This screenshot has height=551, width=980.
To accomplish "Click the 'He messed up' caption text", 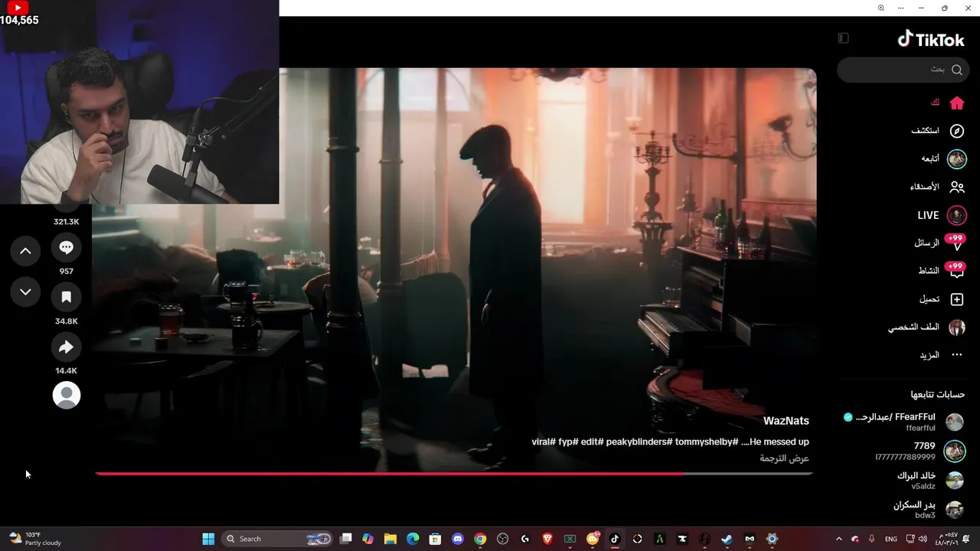I will click(x=779, y=442).
